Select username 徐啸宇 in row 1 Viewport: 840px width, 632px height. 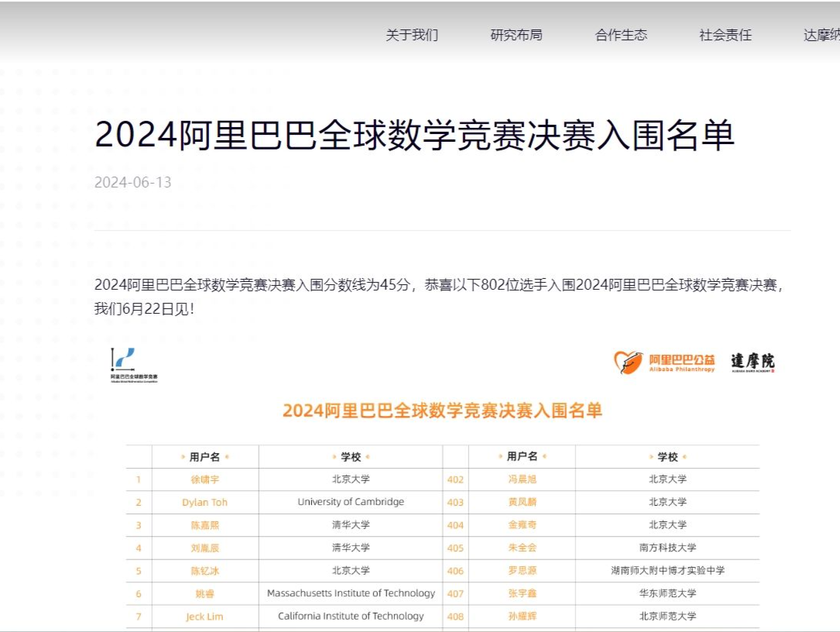coord(204,479)
